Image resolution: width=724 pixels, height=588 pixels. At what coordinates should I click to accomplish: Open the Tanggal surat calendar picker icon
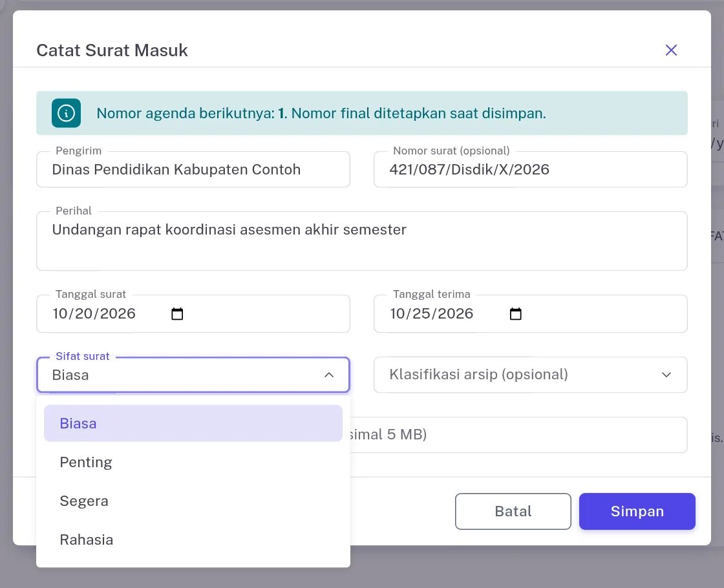point(177,314)
